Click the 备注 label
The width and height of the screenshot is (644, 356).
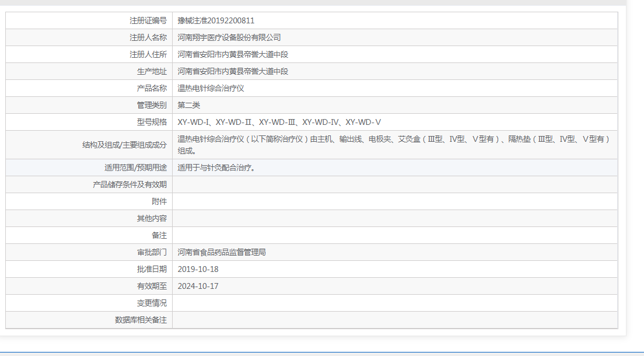(x=159, y=236)
